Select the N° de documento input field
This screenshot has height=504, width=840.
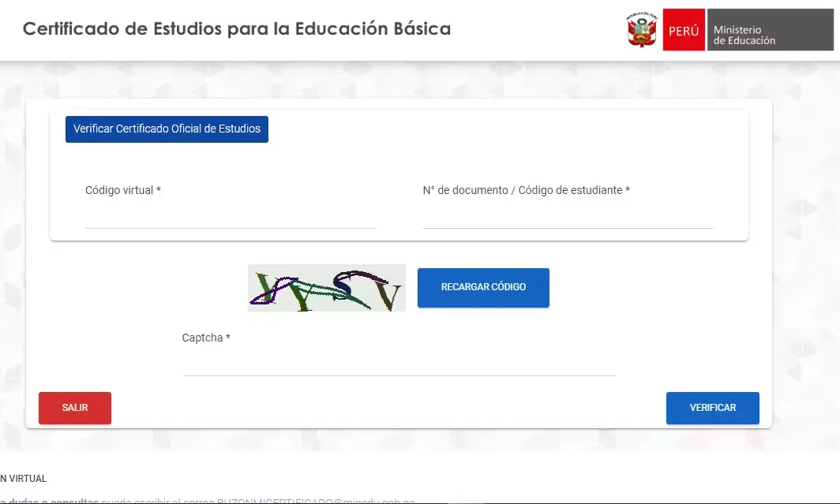point(567,221)
